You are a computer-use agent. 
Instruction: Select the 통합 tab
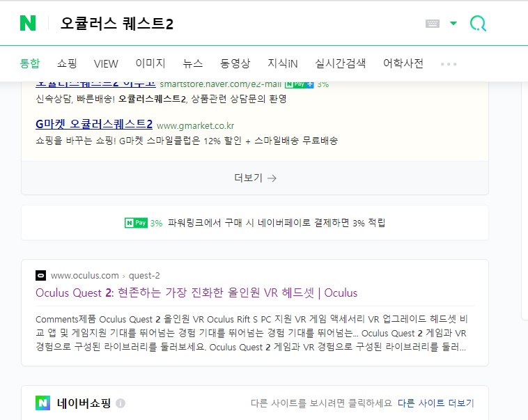click(x=30, y=63)
